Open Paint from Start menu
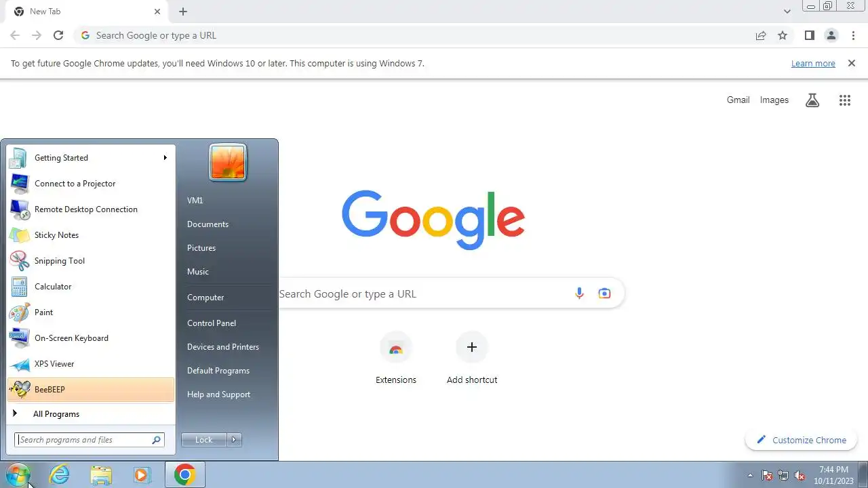The image size is (868, 488). pyautogui.click(x=91, y=312)
